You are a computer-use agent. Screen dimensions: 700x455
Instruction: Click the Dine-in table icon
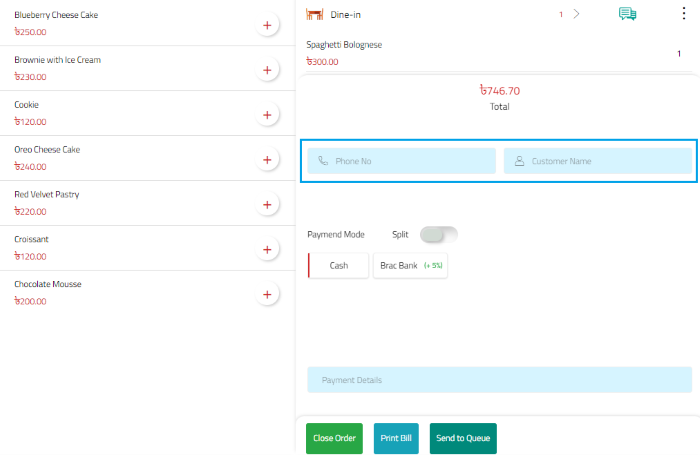pos(314,15)
